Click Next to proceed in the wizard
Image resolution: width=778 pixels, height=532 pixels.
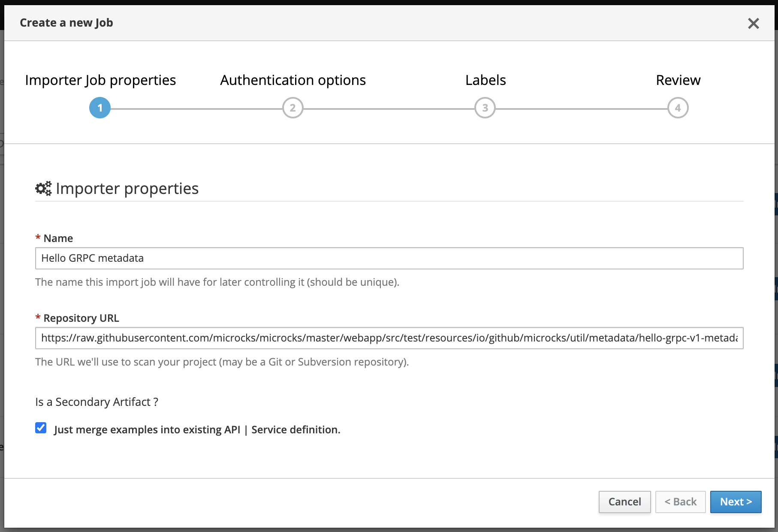click(x=736, y=502)
